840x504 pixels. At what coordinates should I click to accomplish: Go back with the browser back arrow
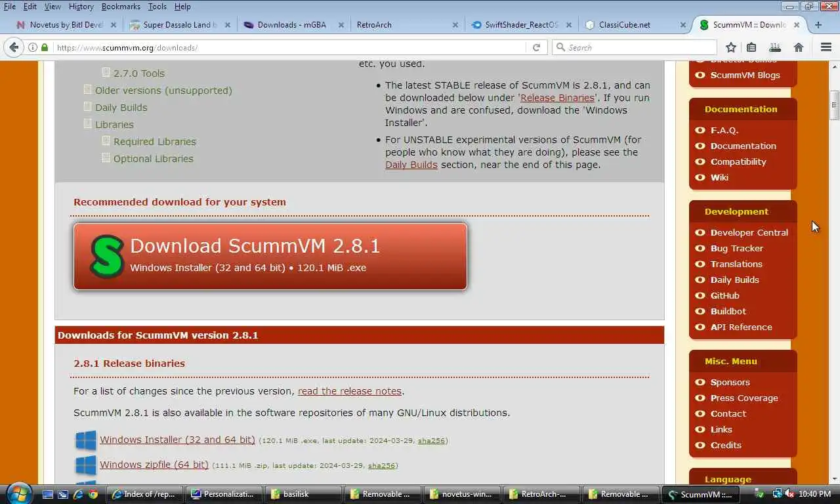point(14,47)
